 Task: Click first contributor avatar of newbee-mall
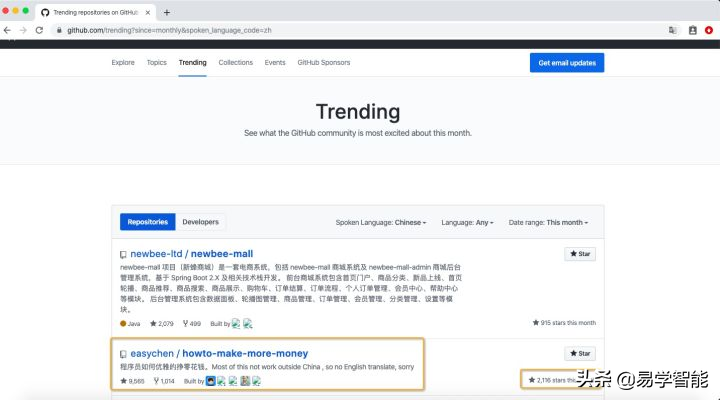[236, 324]
